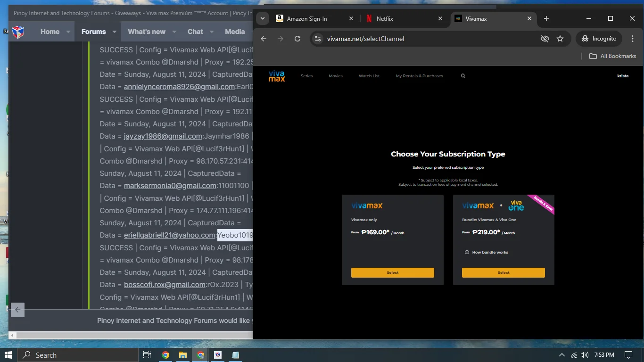
Task: Open the cube app icon on taskbar
Action: click(218, 355)
